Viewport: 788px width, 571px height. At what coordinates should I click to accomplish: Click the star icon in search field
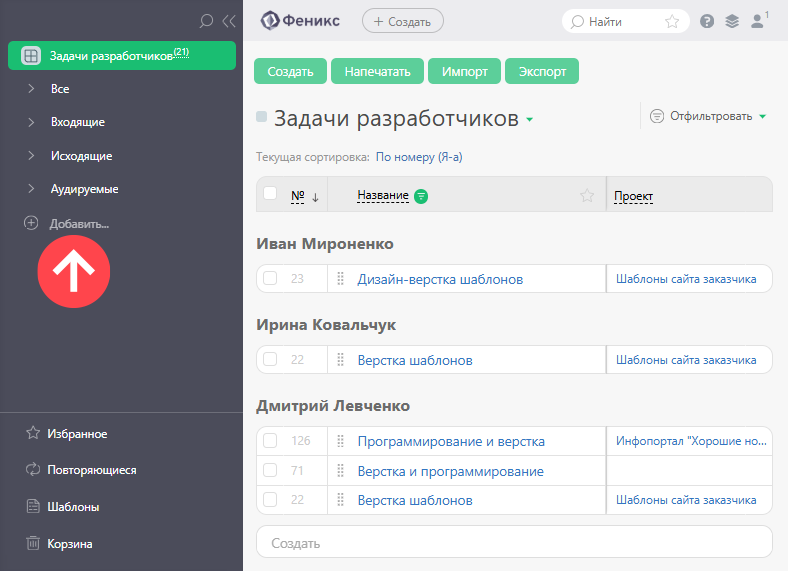tap(672, 22)
